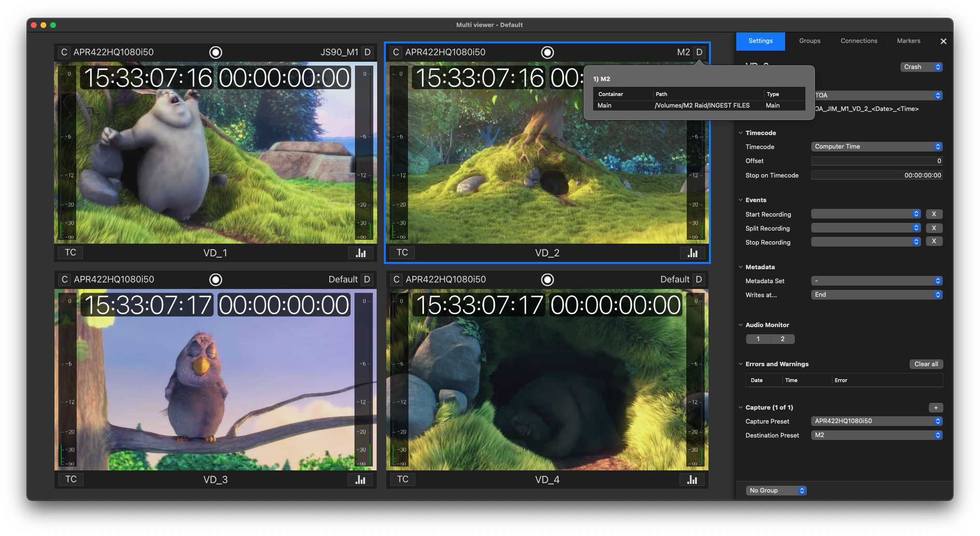Viewport: 980px width, 536px height.
Task: Open the Crash recording mode dropdown
Action: tap(921, 67)
